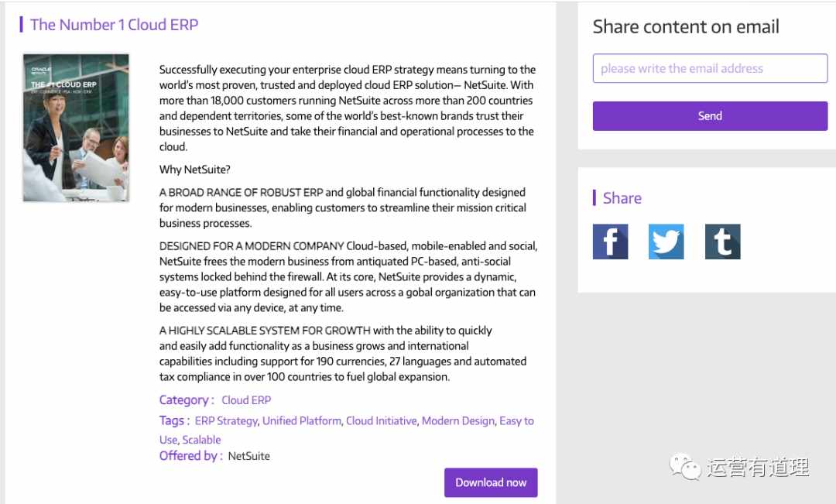The image size is (836, 504).
Task: Share the page on Facebook
Action: click(610, 242)
